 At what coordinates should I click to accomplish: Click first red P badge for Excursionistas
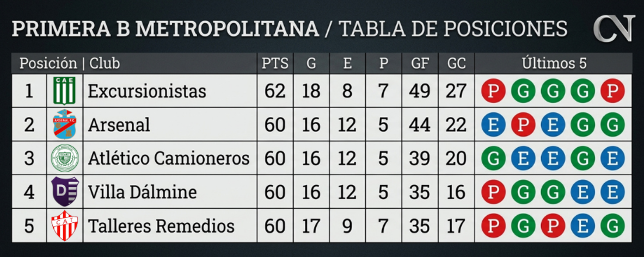(x=493, y=91)
